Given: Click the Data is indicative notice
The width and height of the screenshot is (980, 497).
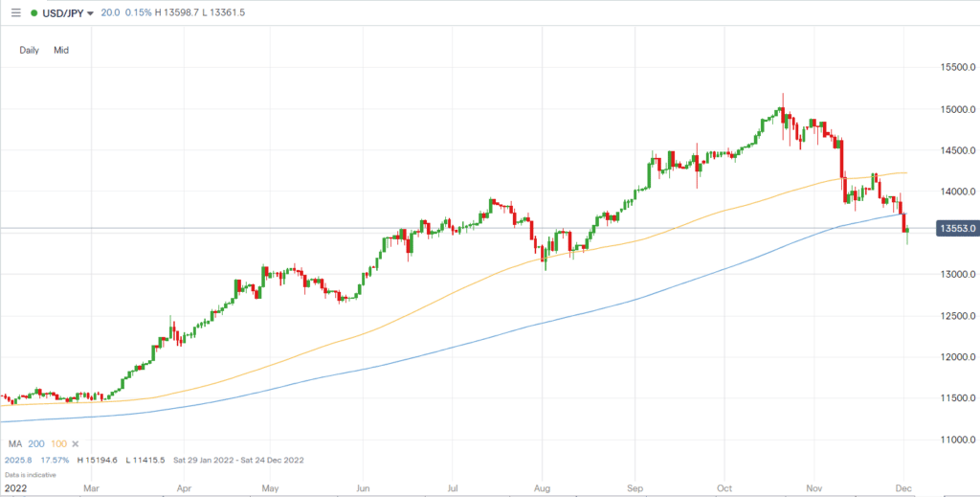Looking at the screenshot, I should (30, 475).
